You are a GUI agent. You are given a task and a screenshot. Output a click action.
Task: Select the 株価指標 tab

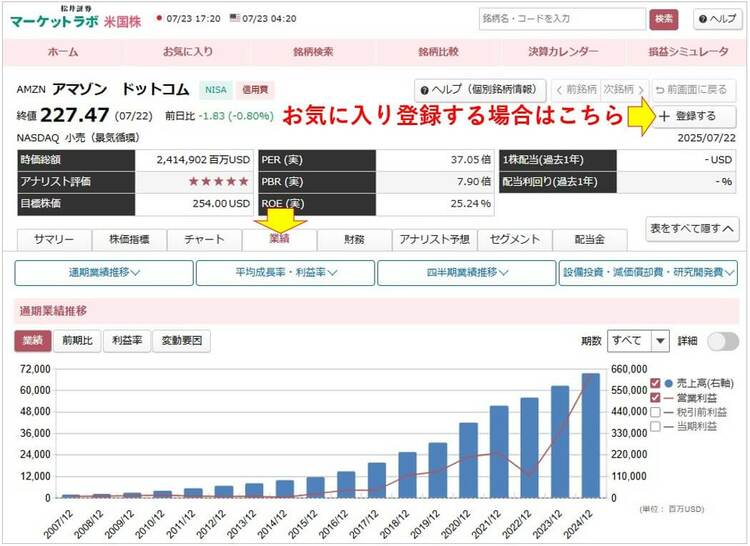pyautogui.click(x=129, y=240)
